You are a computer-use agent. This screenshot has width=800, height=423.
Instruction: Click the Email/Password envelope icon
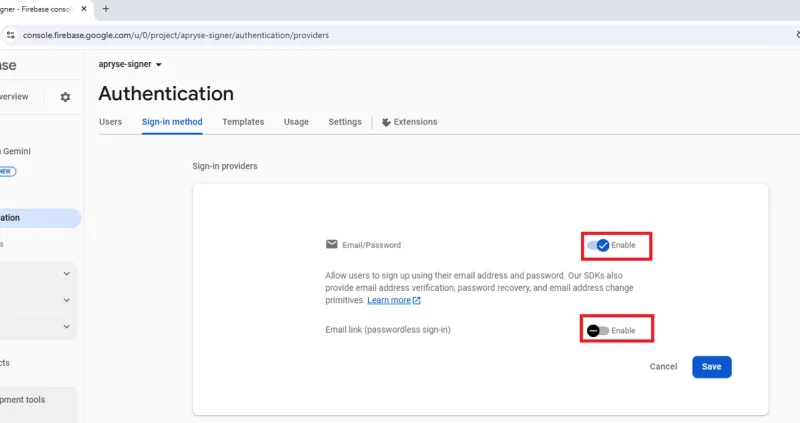332,244
